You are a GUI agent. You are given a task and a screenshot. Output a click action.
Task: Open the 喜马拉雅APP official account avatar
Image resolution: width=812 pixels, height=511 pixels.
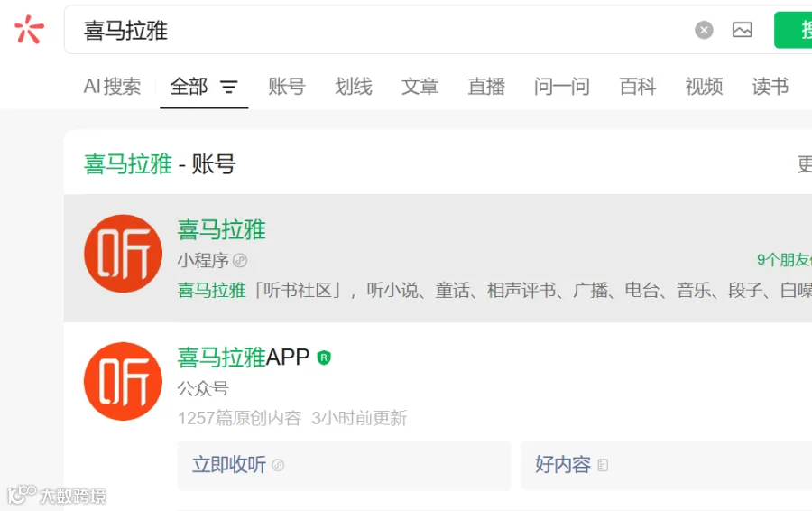(x=123, y=381)
